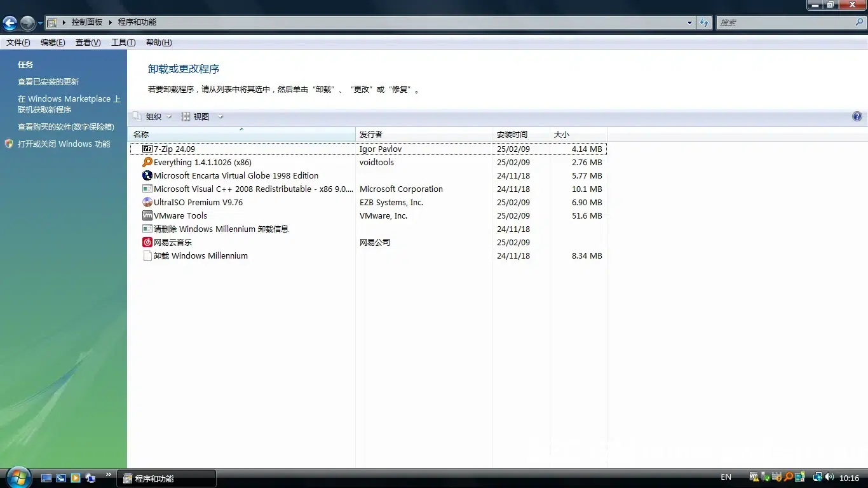Expand Quick Launch overflow chevron
The width and height of the screenshot is (868, 488).
109,475
